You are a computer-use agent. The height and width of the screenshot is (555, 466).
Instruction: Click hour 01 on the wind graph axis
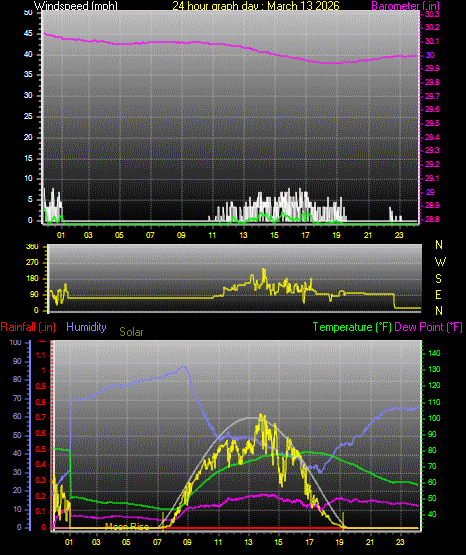click(x=61, y=235)
